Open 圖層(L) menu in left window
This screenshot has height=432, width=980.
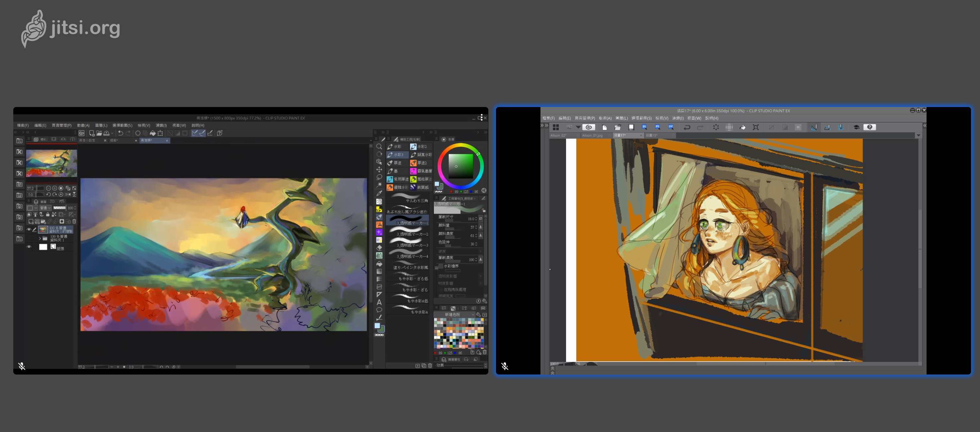(x=101, y=125)
